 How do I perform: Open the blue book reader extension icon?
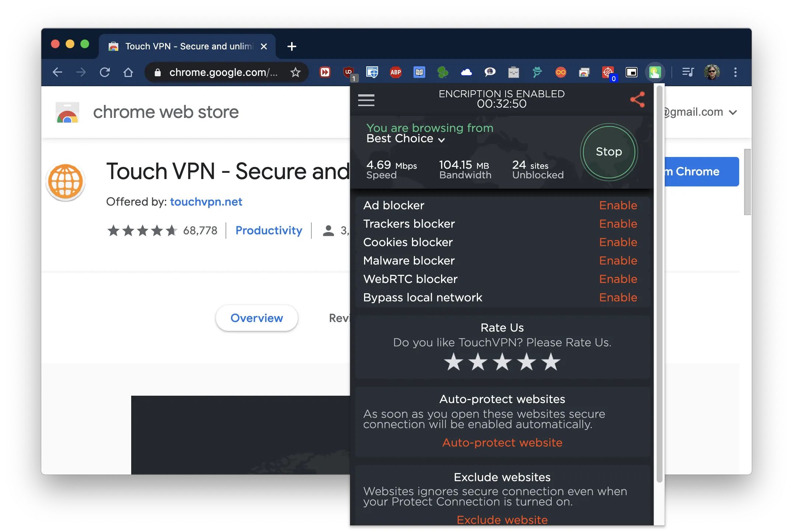point(419,72)
